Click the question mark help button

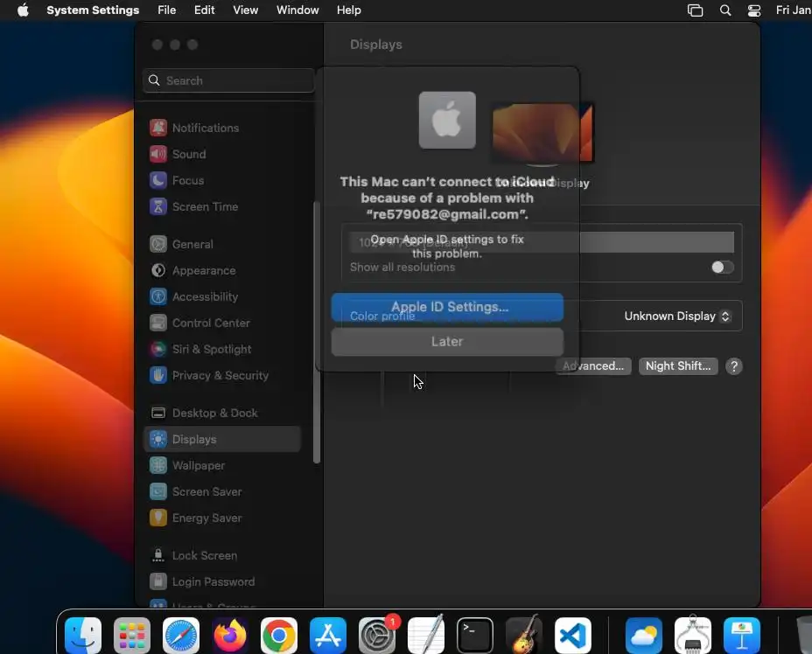734,366
